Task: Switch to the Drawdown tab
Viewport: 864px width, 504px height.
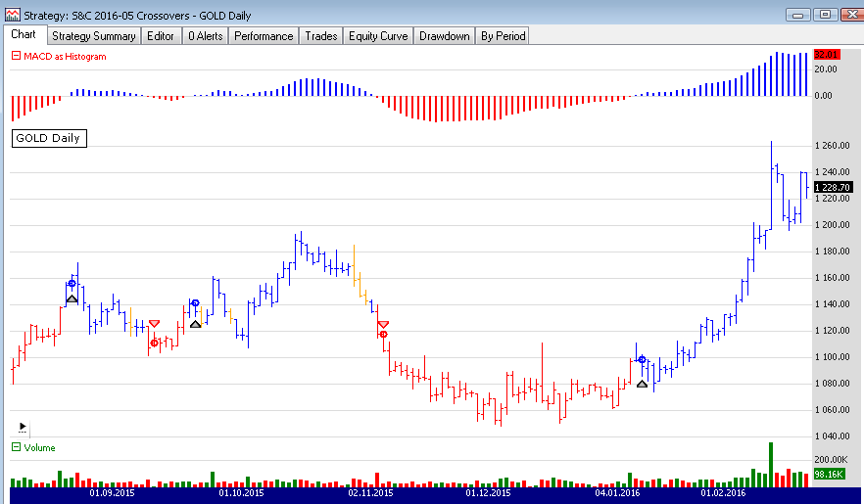Action: pyautogui.click(x=444, y=36)
